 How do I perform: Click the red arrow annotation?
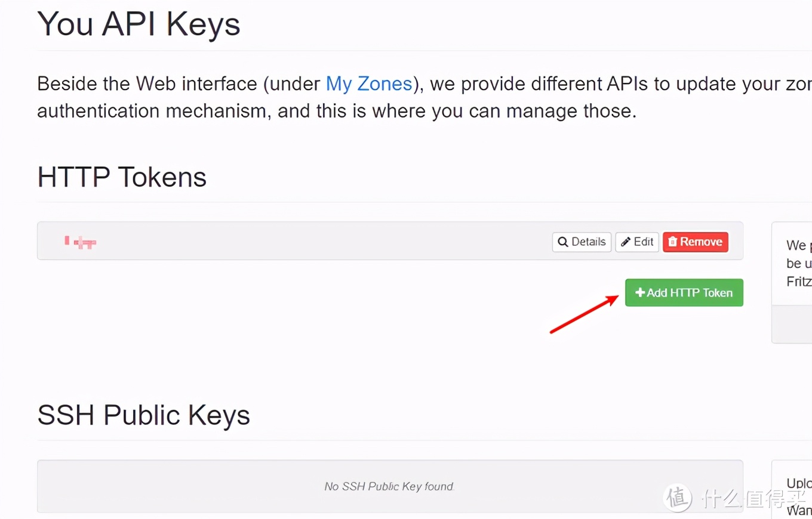[x=584, y=314]
